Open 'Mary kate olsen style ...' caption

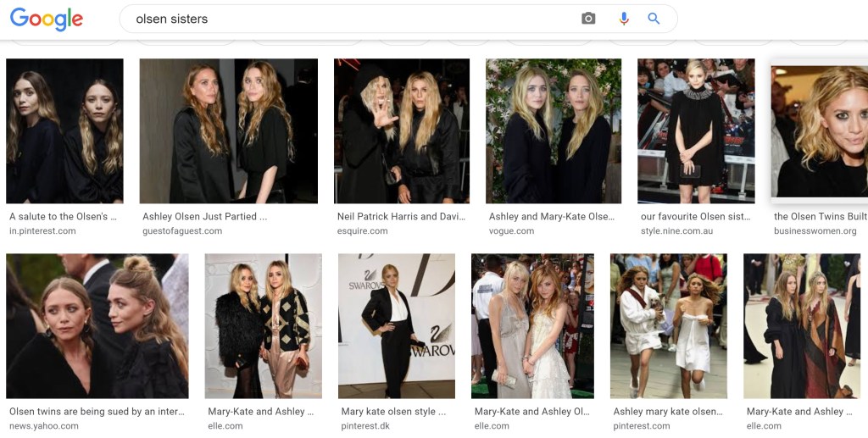(x=388, y=412)
